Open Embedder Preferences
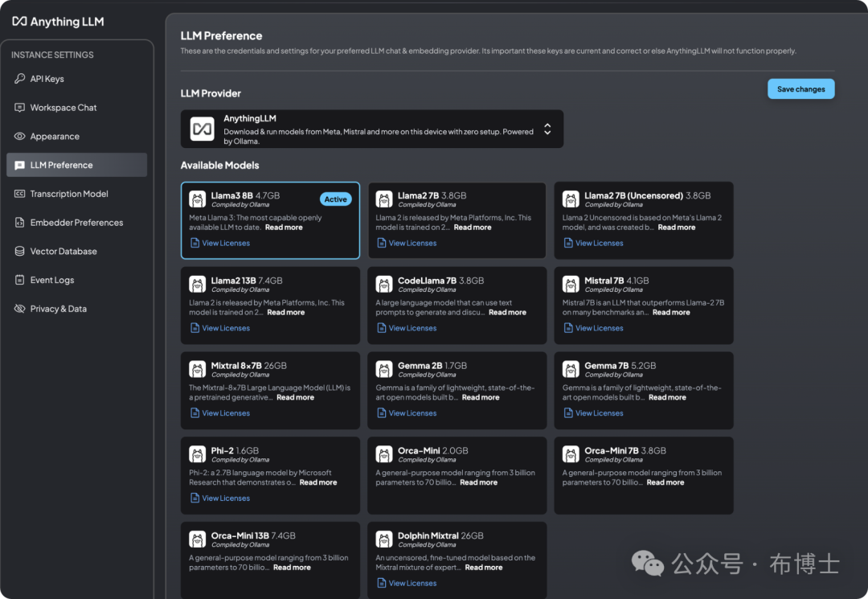The image size is (868, 599). coord(76,223)
